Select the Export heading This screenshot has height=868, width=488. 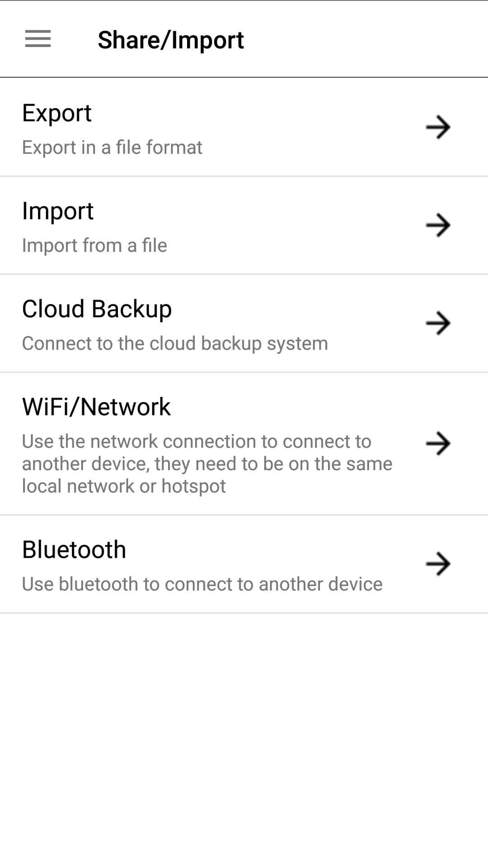57,113
